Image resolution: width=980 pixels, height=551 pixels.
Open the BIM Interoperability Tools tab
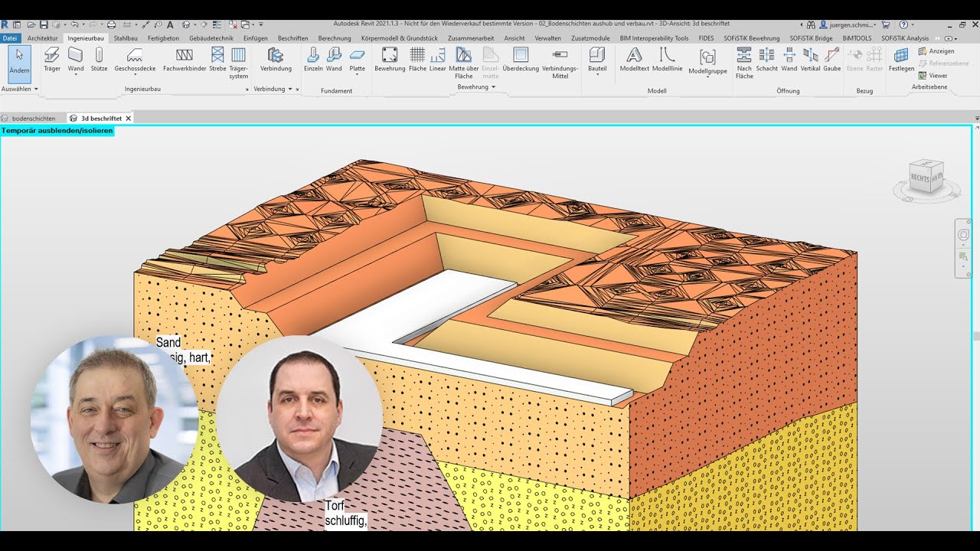[654, 38]
